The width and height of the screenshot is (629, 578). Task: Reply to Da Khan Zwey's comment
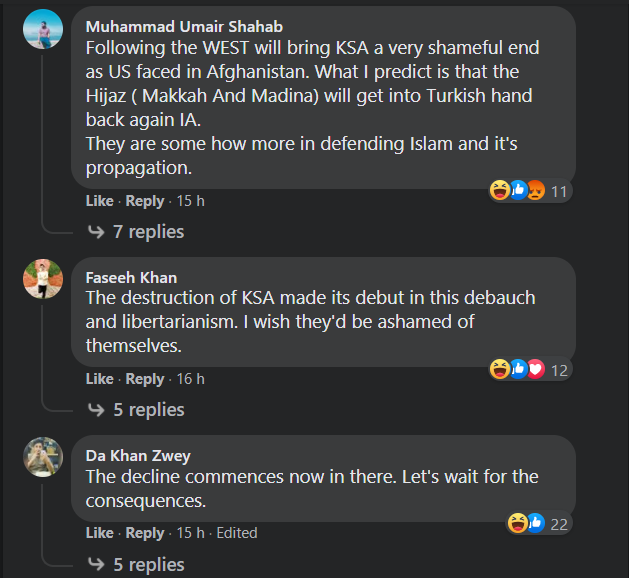145,533
